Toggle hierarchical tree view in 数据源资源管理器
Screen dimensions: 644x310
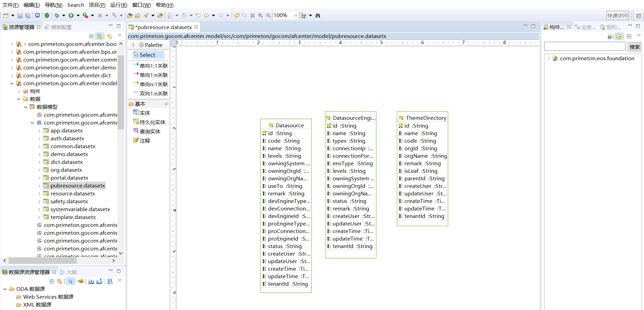click(x=70, y=281)
